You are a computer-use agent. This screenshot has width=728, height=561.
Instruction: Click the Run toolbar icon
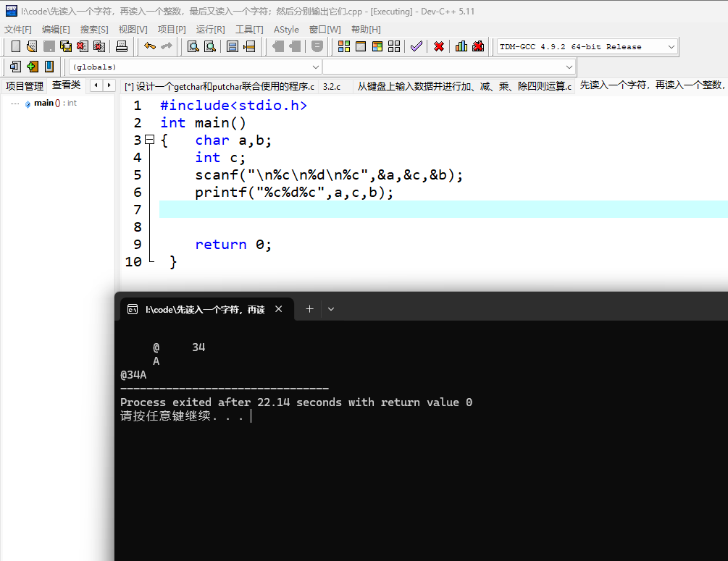361,46
